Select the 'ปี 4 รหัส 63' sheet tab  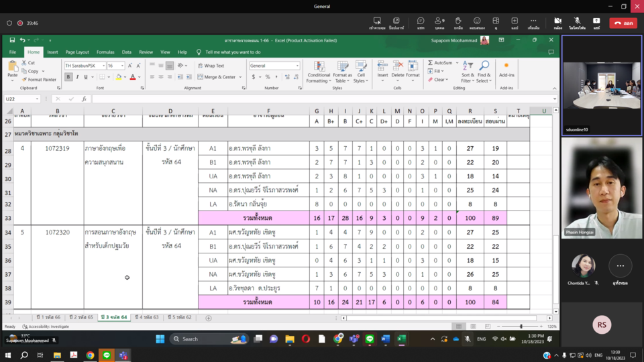pyautogui.click(x=147, y=317)
